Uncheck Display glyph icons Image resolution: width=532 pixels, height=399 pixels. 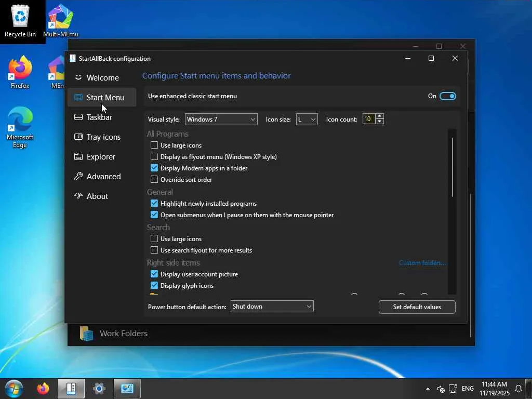pyautogui.click(x=154, y=285)
